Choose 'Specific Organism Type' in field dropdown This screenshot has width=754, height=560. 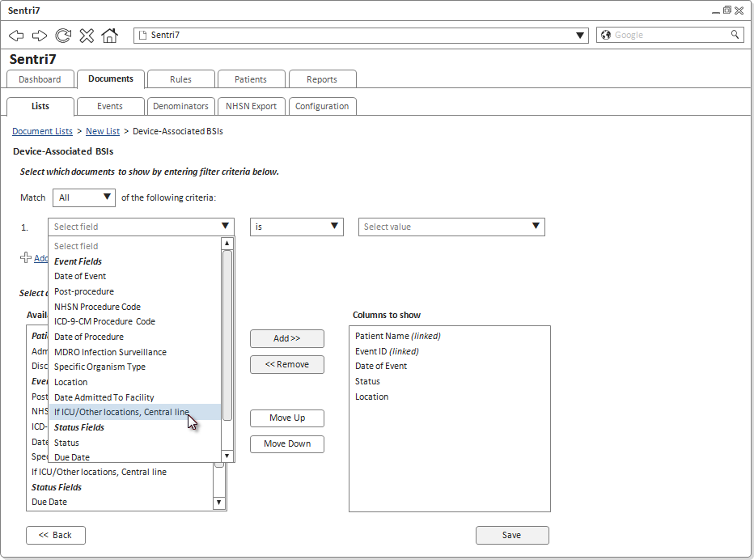pyautogui.click(x=134, y=367)
